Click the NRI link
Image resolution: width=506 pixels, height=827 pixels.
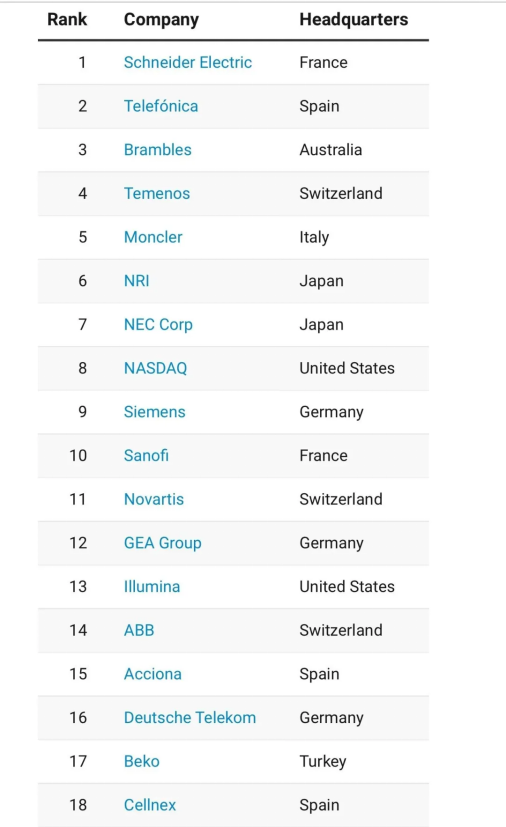[137, 281]
